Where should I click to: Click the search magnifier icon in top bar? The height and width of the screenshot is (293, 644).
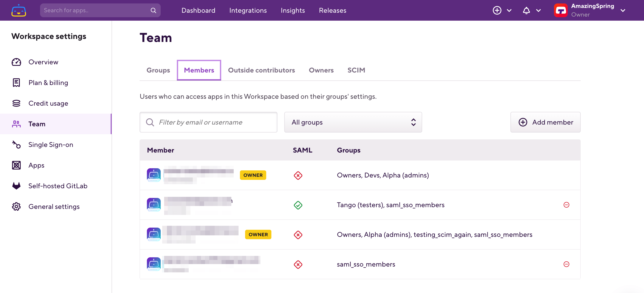point(153,10)
